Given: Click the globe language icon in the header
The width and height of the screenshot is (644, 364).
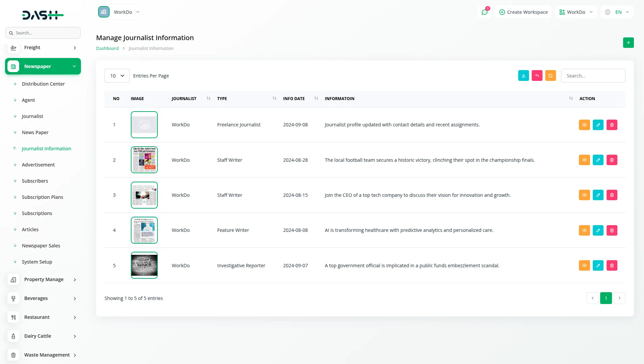Looking at the screenshot, I should click(x=608, y=12).
